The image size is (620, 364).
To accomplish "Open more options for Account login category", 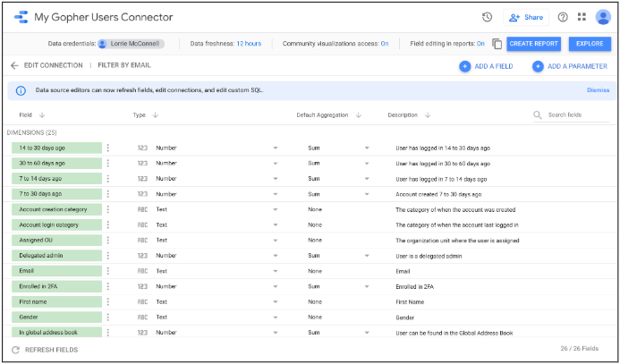I will [x=108, y=224].
